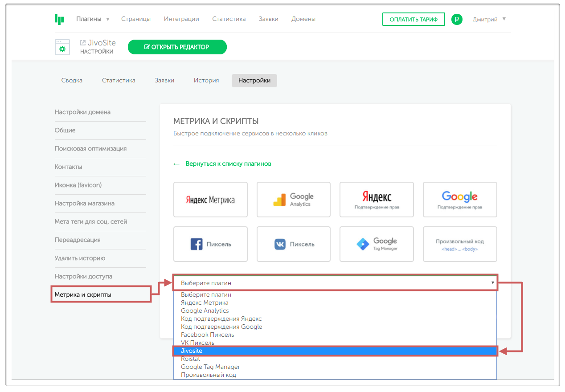Click the Выберите плагин select box
The height and width of the screenshot is (392, 565).
coord(335,283)
